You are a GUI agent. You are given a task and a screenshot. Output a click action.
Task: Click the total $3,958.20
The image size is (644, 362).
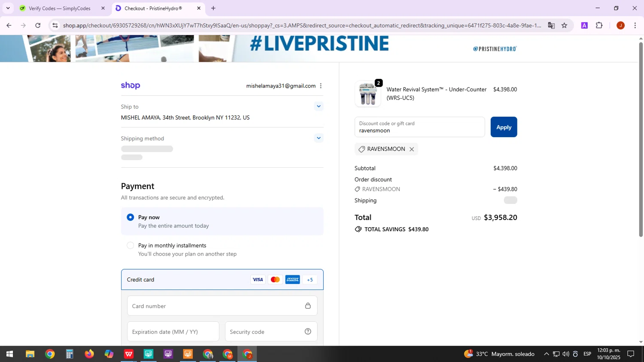tap(500, 217)
